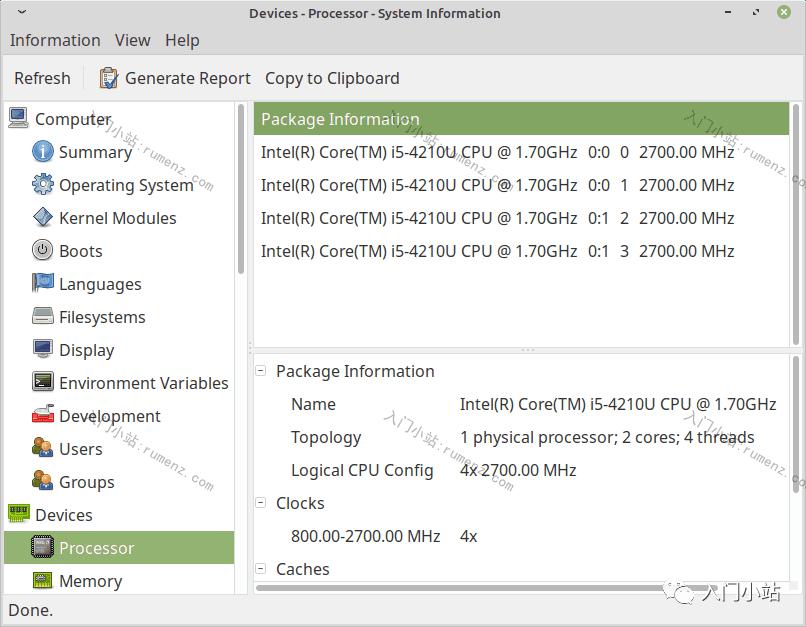Image resolution: width=806 pixels, height=627 pixels.
Task: Click the Kernel Modules diamond icon
Action: (43, 217)
